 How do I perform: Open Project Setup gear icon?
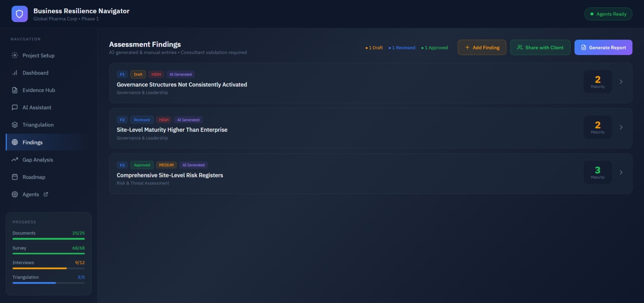point(15,55)
